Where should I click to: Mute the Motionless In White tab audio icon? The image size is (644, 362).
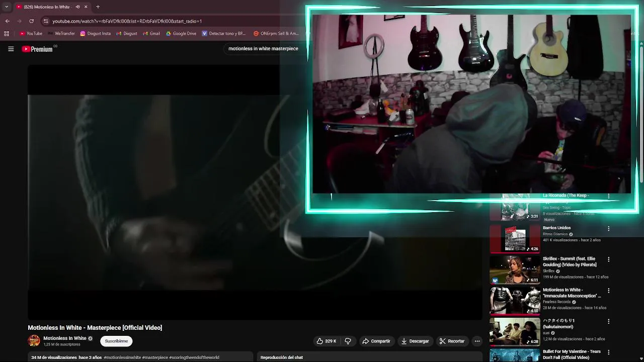click(x=77, y=7)
